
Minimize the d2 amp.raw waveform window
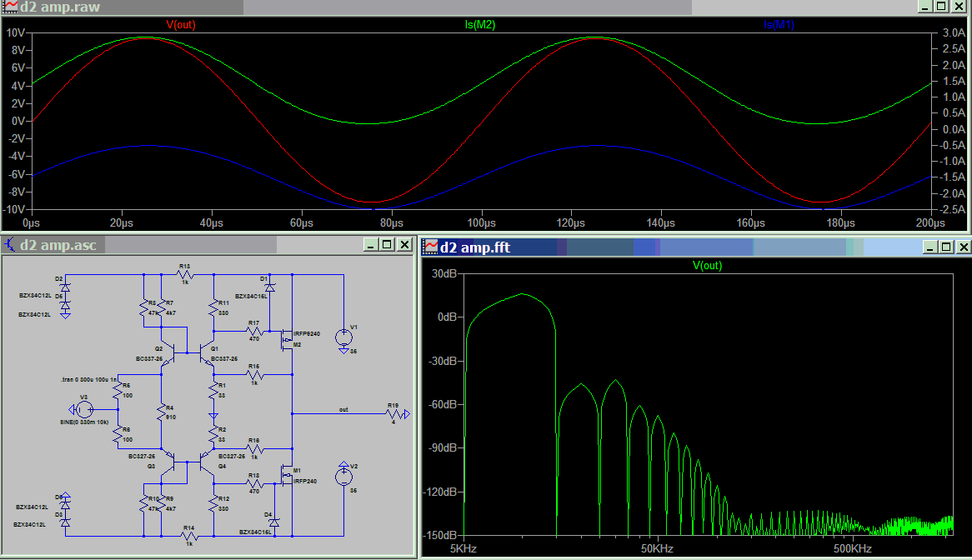coord(924,6)
